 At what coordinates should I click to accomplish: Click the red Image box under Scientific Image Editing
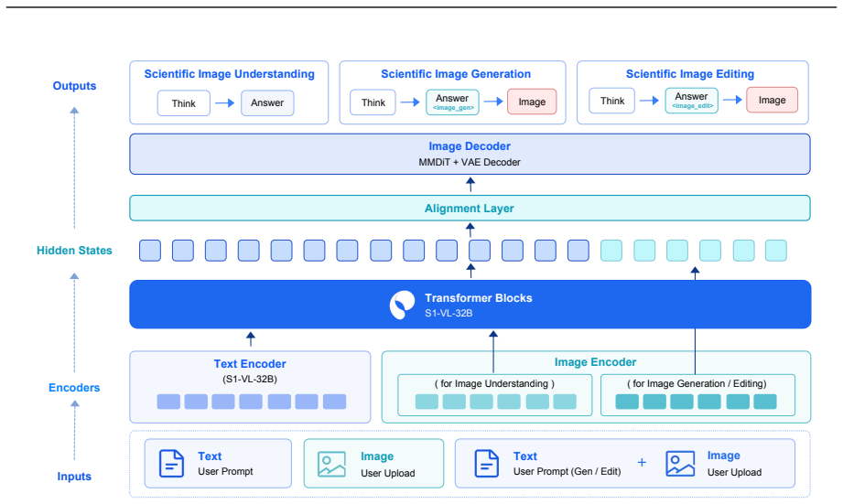click(772, 100)
